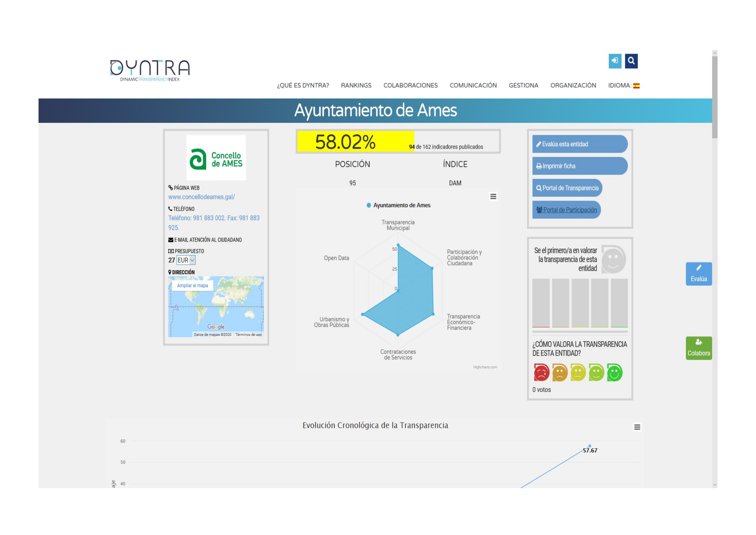Vote with the bright green happy face
The image size is (756, 535).
614,372
